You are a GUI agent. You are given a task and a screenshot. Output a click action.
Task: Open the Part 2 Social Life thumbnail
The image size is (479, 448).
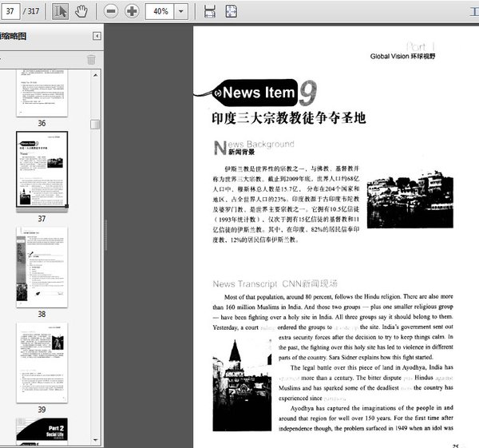click(x=42, y=431)
